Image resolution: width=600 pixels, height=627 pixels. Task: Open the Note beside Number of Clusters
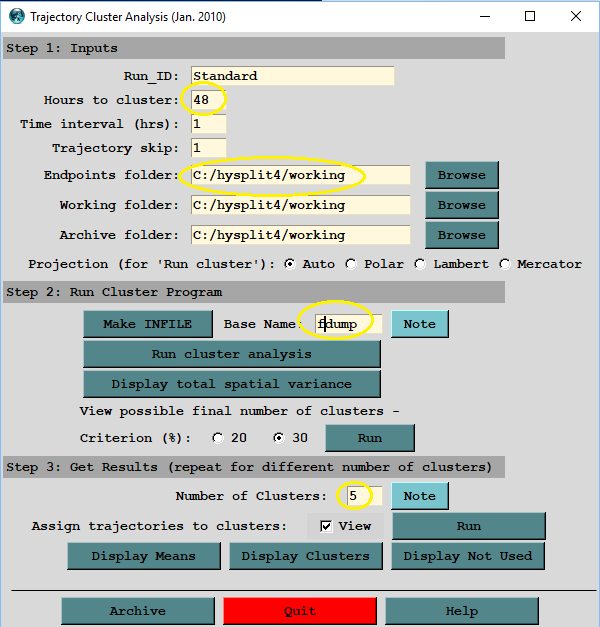(x=419, y=496)
